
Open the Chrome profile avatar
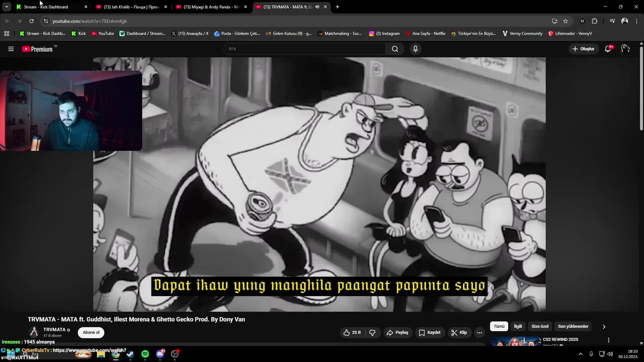click(624, 21)
